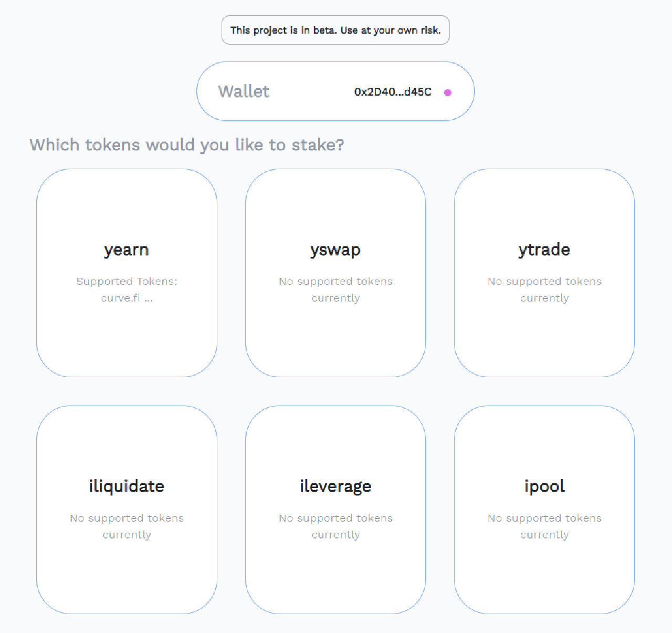Screen dimensions: 672x633
Task: Select the question heading about staking tokens
Action: (187, 145)
